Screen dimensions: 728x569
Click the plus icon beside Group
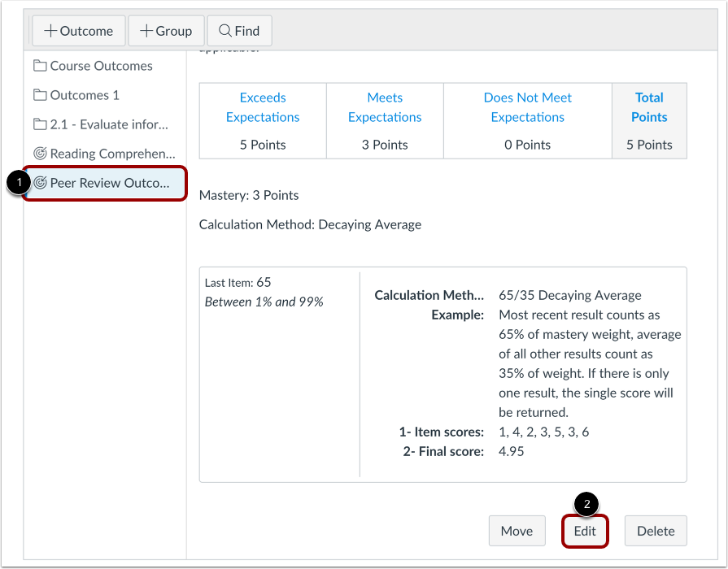pyautogui.click(x=146, y=31)
